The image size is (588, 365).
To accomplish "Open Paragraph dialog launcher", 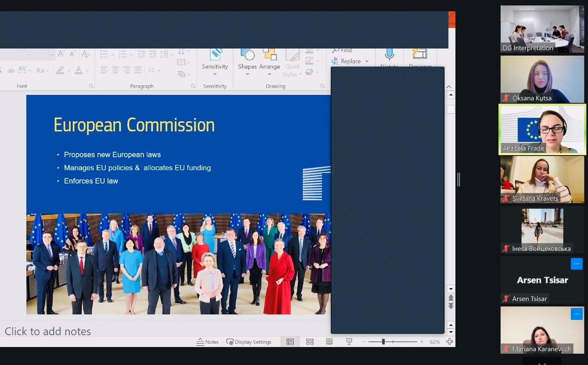I will (193, 86).
